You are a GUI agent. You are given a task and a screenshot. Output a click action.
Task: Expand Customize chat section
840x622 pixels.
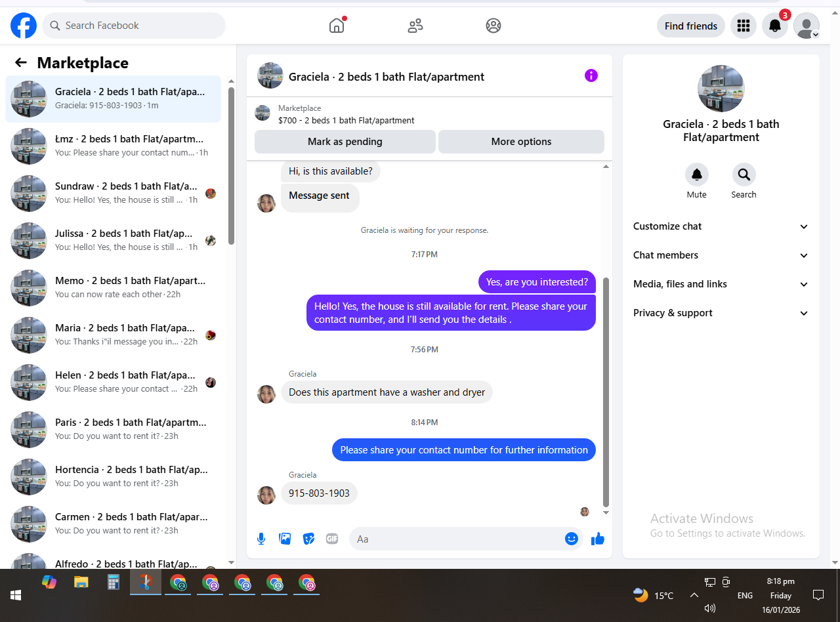[x=721, y=226]
